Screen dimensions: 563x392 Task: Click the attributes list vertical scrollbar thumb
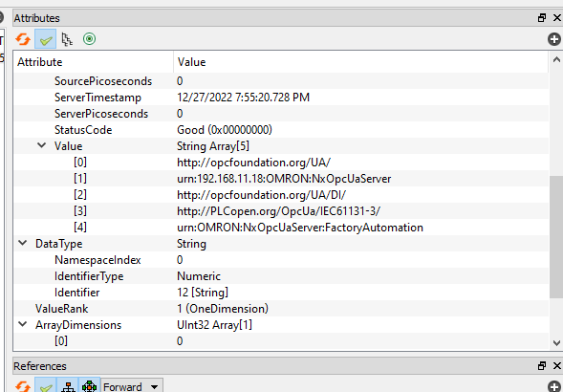point(555,236)
